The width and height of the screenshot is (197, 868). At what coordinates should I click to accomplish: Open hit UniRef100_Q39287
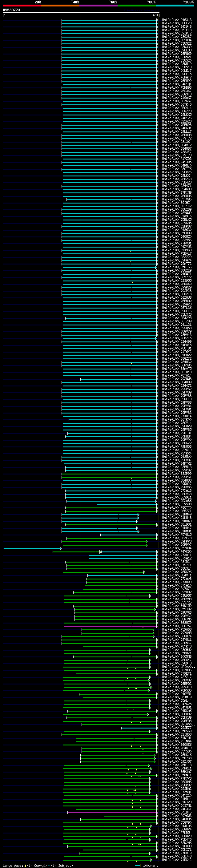(x=176, y=37)
